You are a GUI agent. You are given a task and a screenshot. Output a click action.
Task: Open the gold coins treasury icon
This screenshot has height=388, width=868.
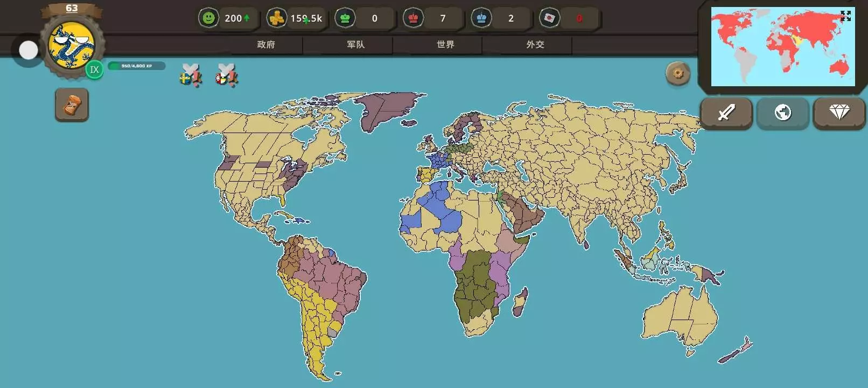coord(277,18)
